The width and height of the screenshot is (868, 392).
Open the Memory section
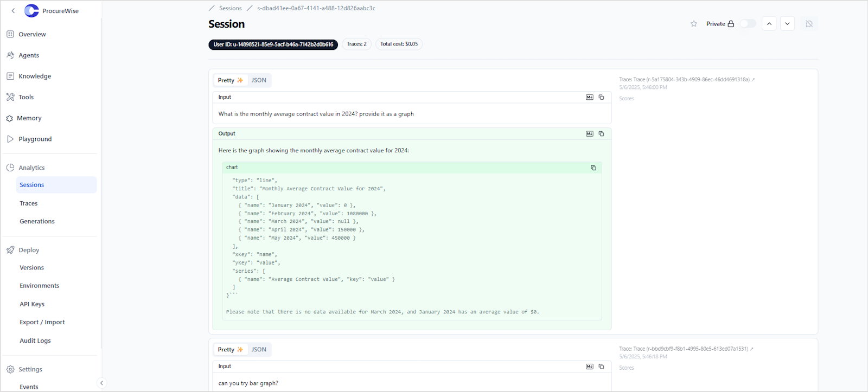[x=29, y=118]
